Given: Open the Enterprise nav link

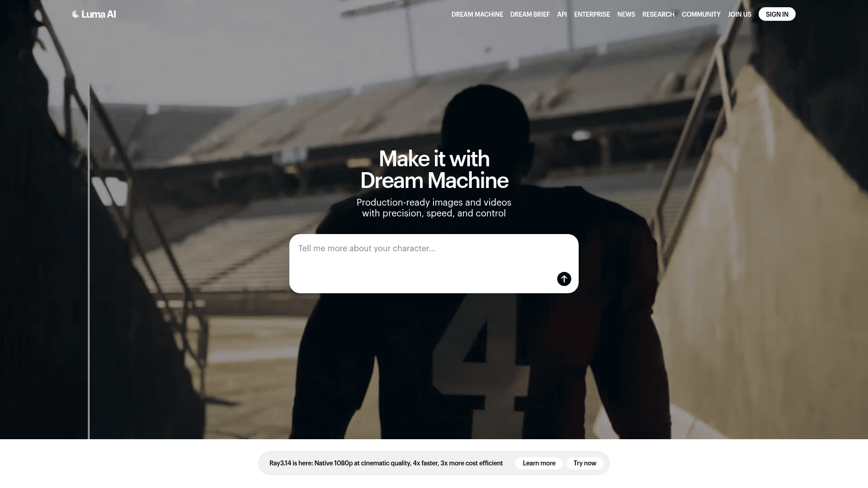Looking at the screenshot, I should click(592, 14).
